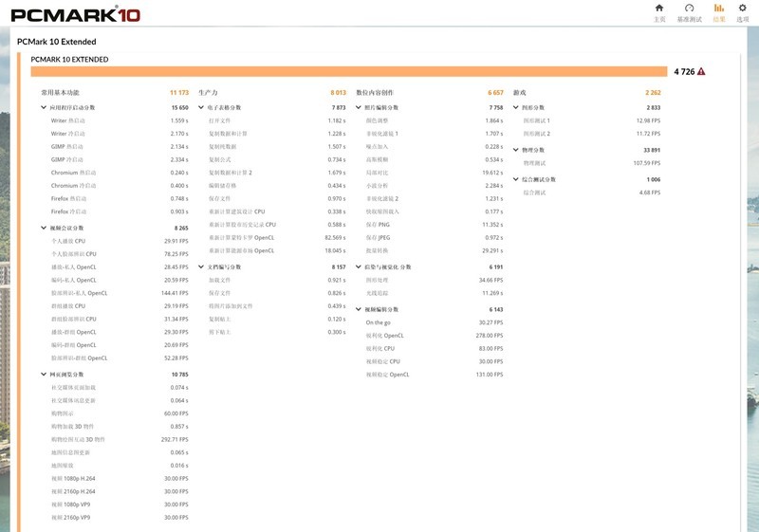Click the 1080p H.264 video row
Image resolution: width=759 pixels, height=532 pixels.
click(120, 478)
